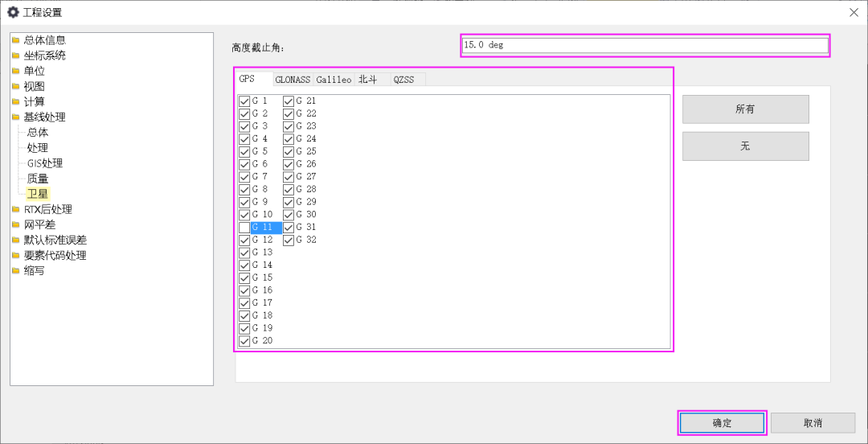Open the 默认标准误差 folder
The width and height of the screenshot is (868, 444).
pyautogui.click(x=55, y=240)
